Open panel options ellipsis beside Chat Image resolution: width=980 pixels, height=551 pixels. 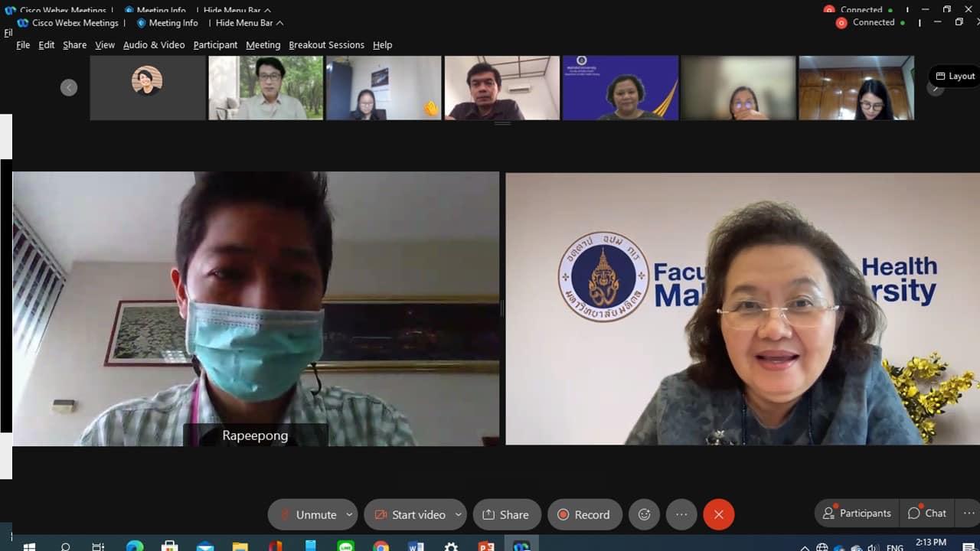pyautogui.click(x=969, y=514)
